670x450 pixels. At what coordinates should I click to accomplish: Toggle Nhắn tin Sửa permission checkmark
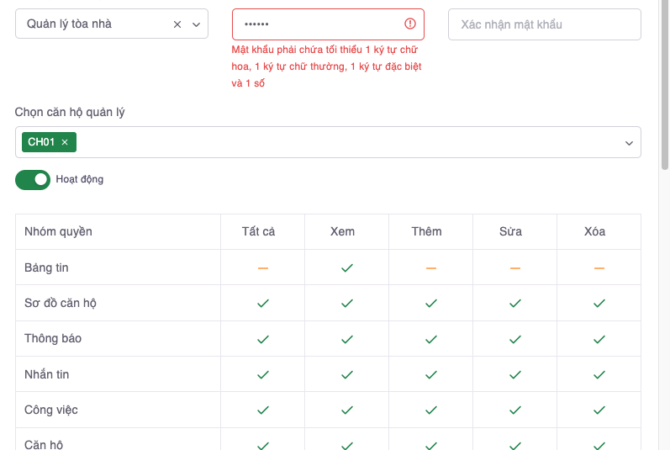coord(515,375)
